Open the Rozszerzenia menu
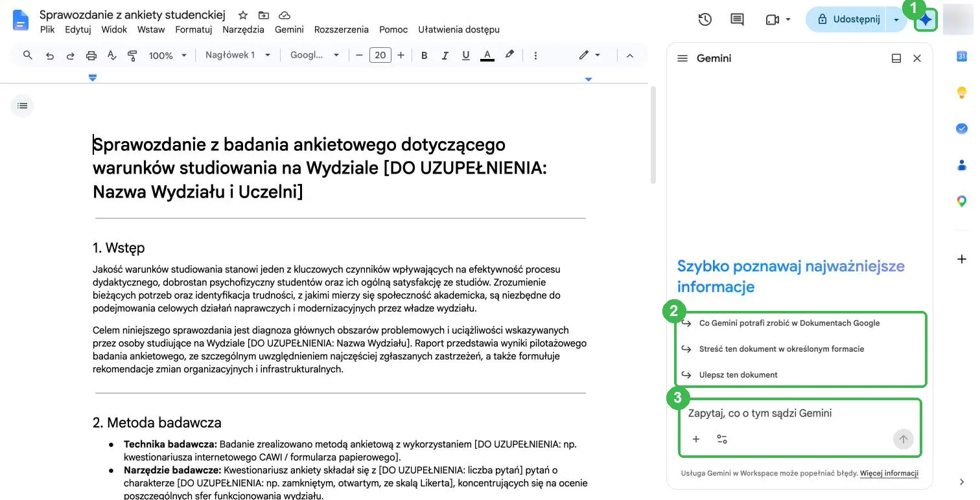Image resolution: width=980 pixels, height=500 pixels. coord(341,29)
